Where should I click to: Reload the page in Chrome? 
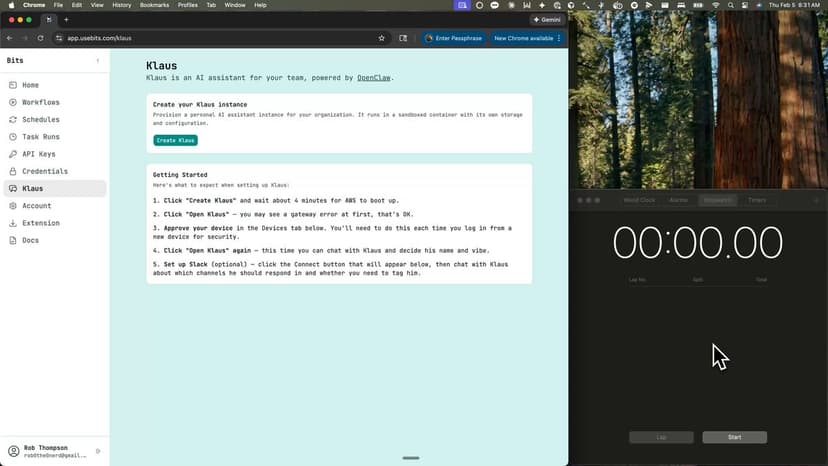pyautogui.click(x=40, y=38)
